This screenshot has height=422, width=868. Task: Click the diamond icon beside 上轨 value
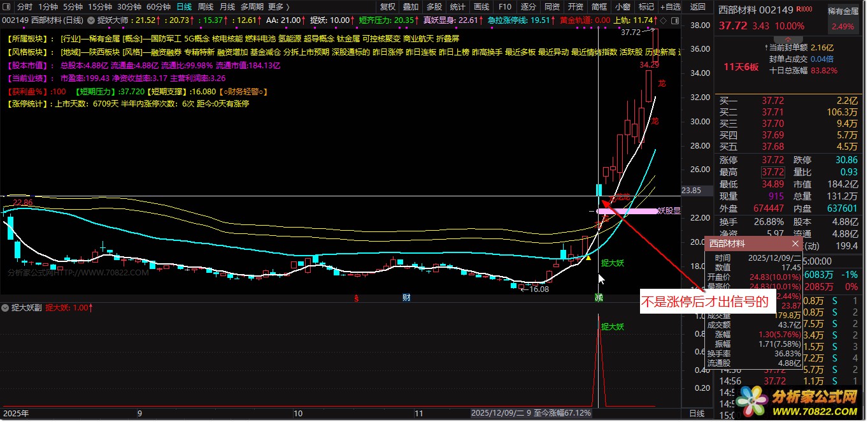663,20
